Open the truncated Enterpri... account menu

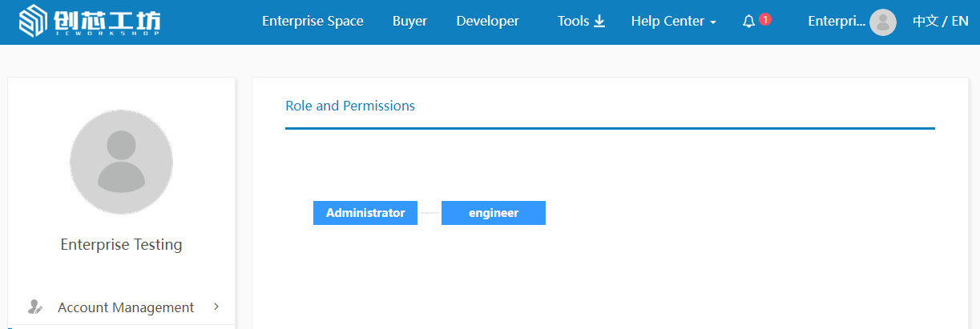836,22
